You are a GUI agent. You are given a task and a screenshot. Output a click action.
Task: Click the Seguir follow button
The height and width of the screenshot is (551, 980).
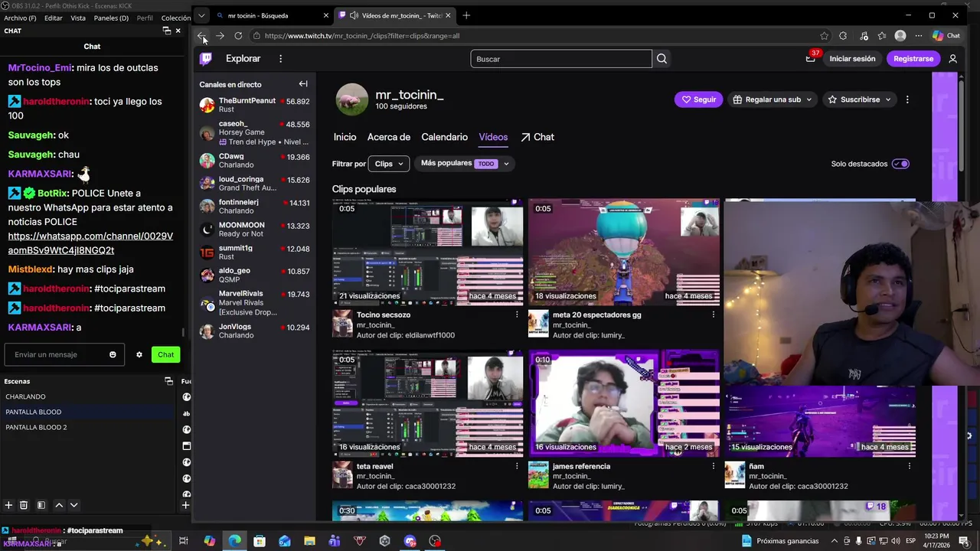coord(698,99)
